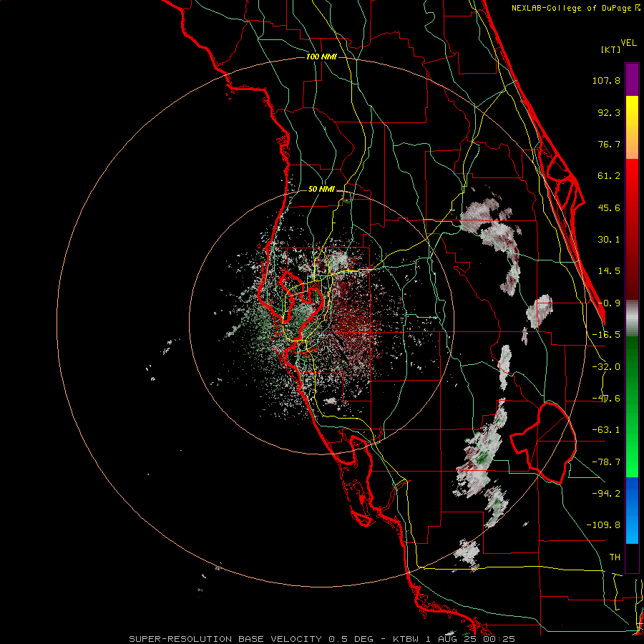
Task: Click the blue segment of the color bar
Action: (x=632, y=510)
